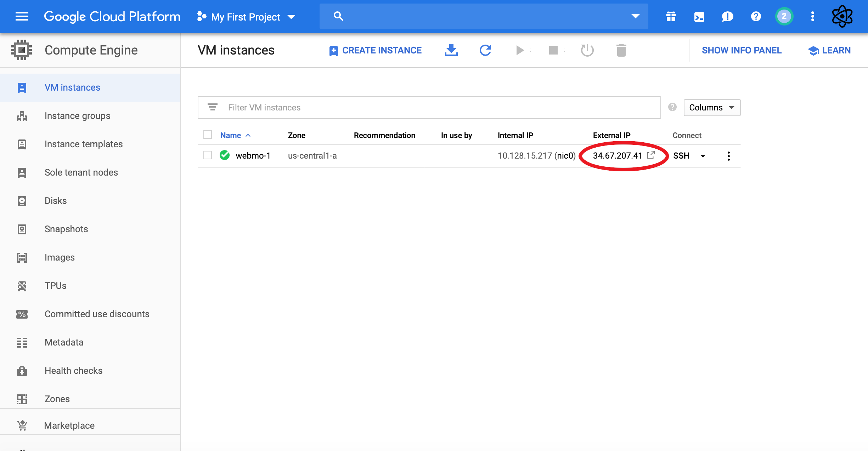Select the webmo-1 row checkbox
The height and width of the screenshot is (451, 868).
tap(208, 155)
